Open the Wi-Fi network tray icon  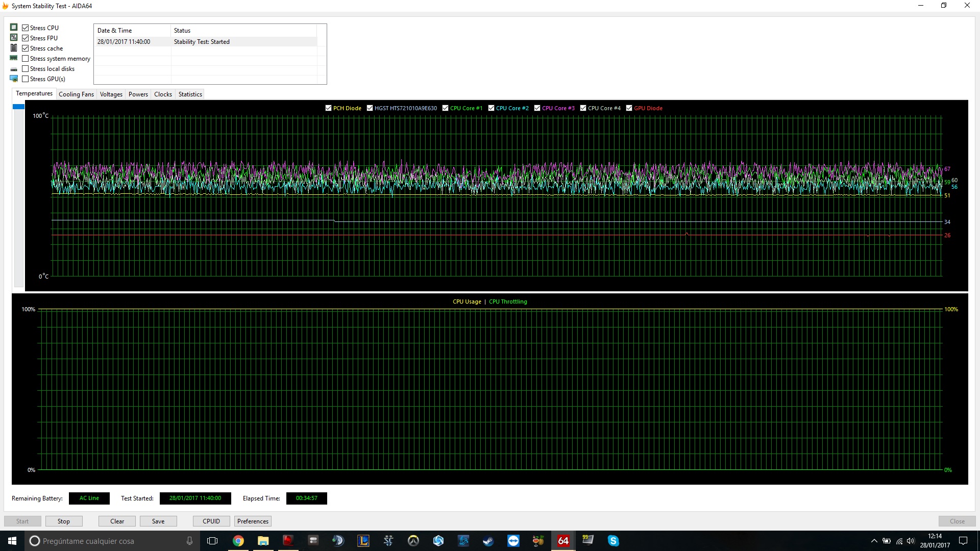point(899,541)
